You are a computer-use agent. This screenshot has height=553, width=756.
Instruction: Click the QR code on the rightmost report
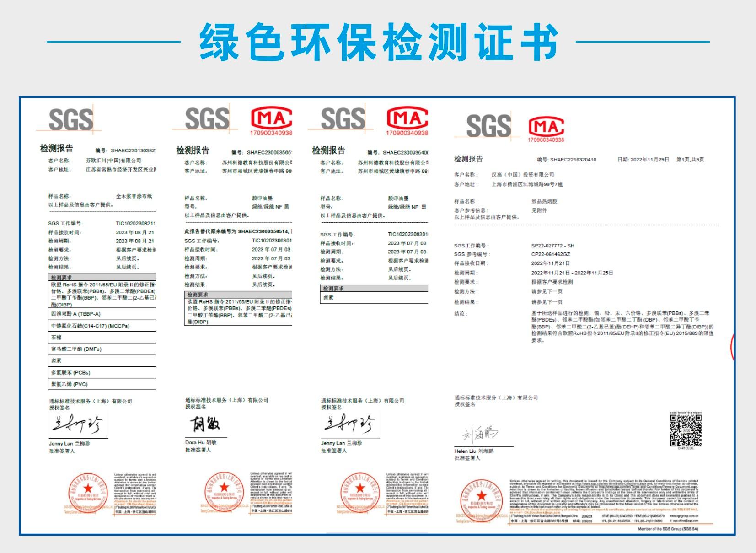[x=686, y=430]
